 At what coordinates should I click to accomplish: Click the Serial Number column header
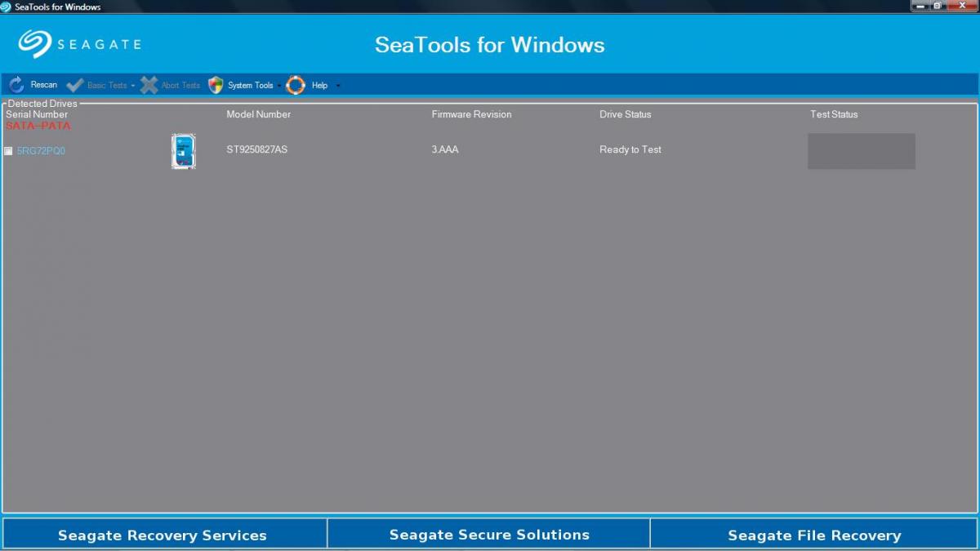point(37,114)
